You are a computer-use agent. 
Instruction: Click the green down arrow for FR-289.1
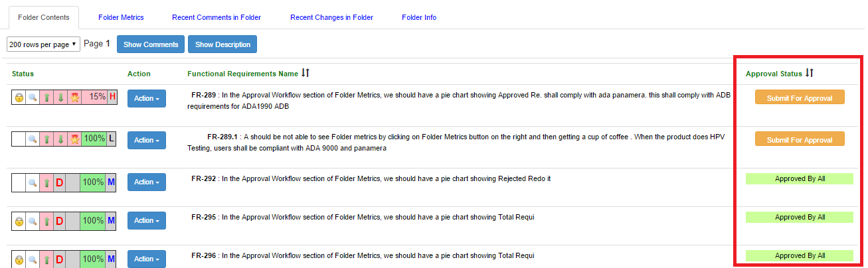click(x=60, y=139)
